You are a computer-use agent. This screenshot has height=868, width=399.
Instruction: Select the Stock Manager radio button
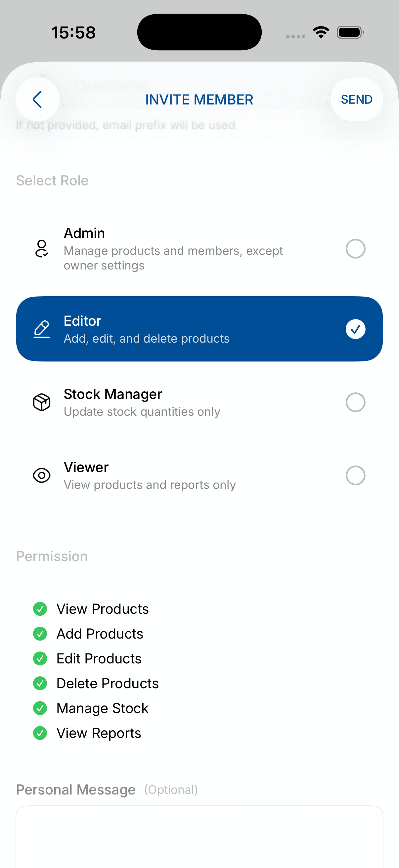[x=355, y=402]
